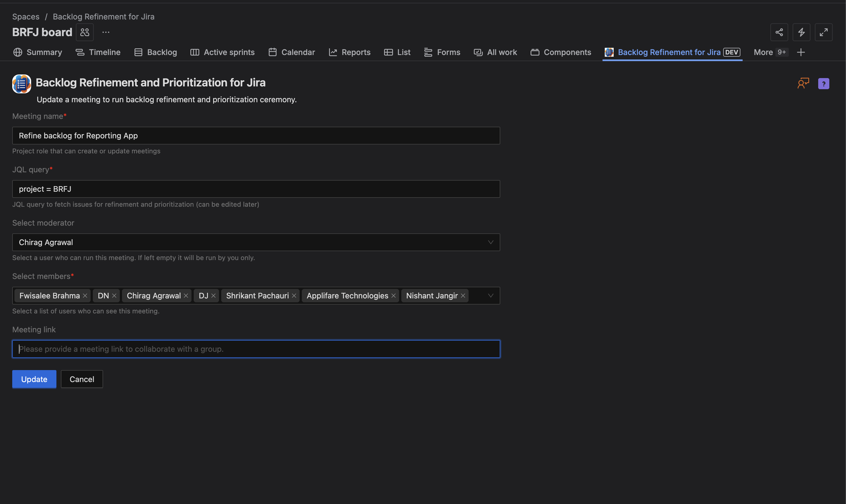The height and width of the screenshot is (504, 846).
Task: Switch to the Backlog tab
Action: coord(156,52)
